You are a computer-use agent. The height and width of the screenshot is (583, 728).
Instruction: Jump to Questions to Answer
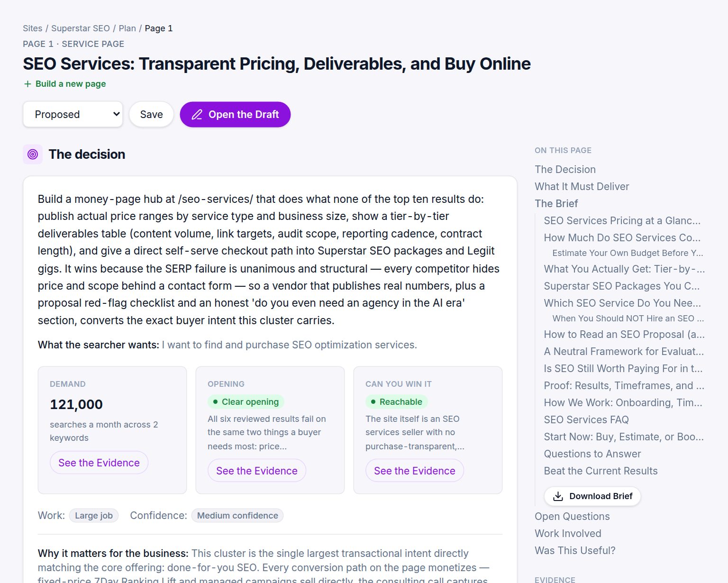click(592, 454)
